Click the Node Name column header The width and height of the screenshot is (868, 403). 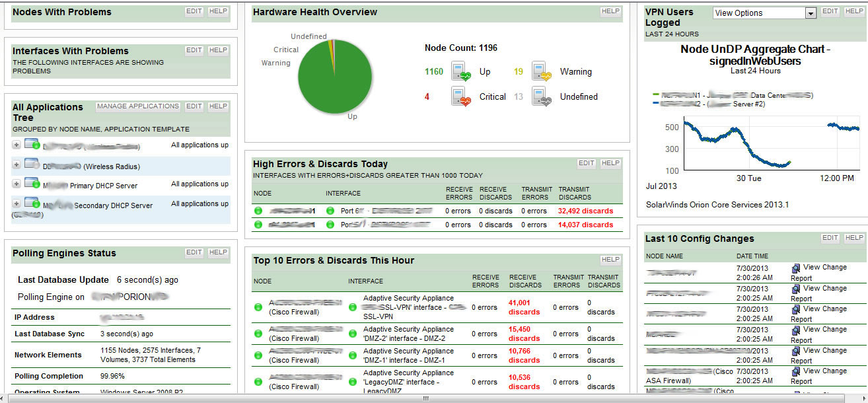click(665, 256)
